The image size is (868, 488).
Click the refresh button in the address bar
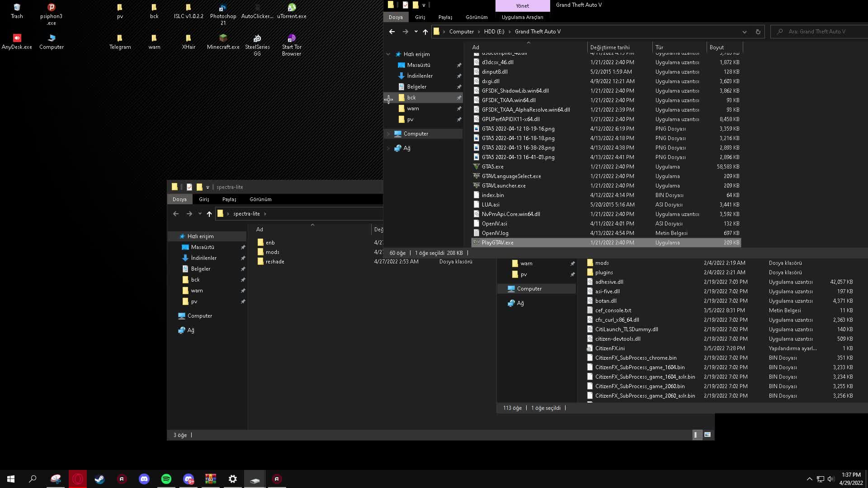pos(759,32)
